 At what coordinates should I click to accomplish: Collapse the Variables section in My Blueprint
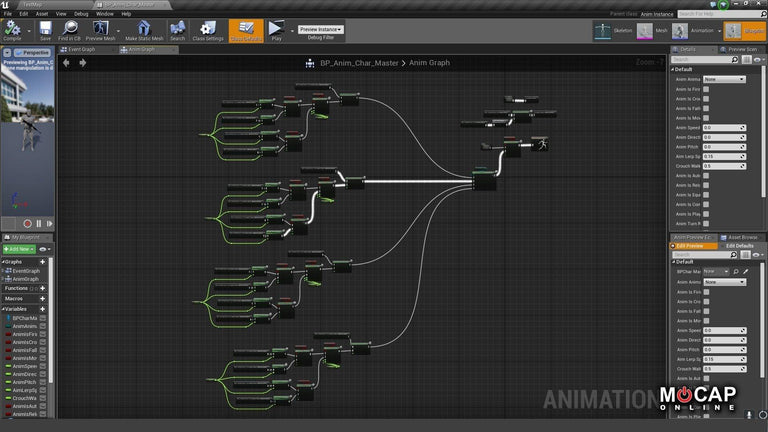(5, 309)
